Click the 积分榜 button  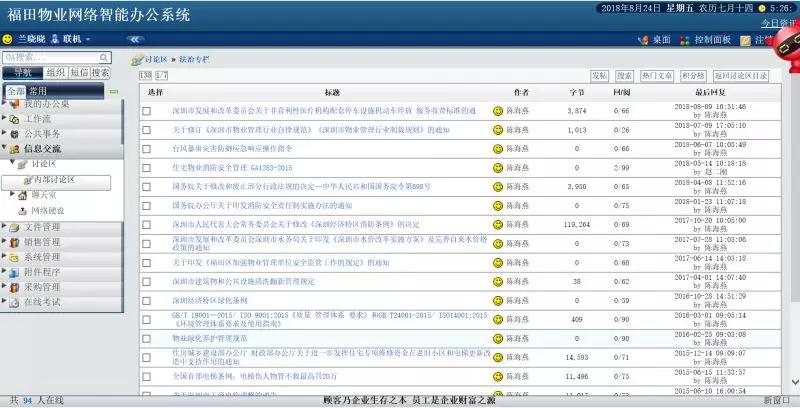(693, 76)
